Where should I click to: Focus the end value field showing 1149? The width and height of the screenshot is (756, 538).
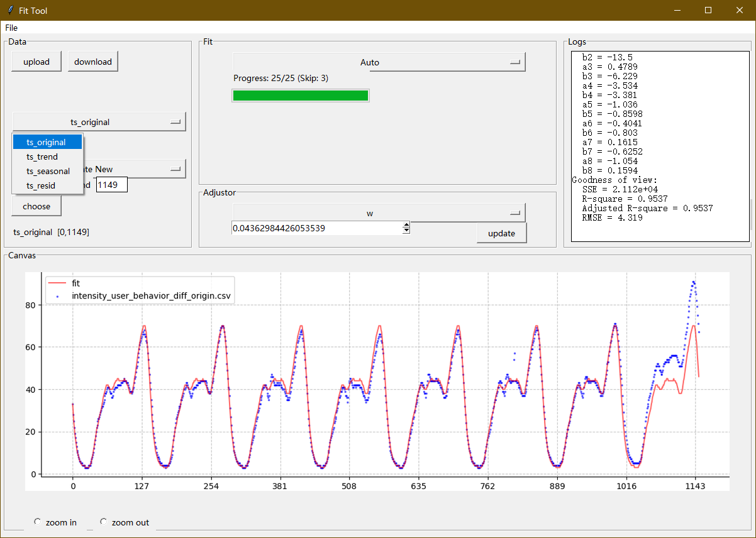112,185
